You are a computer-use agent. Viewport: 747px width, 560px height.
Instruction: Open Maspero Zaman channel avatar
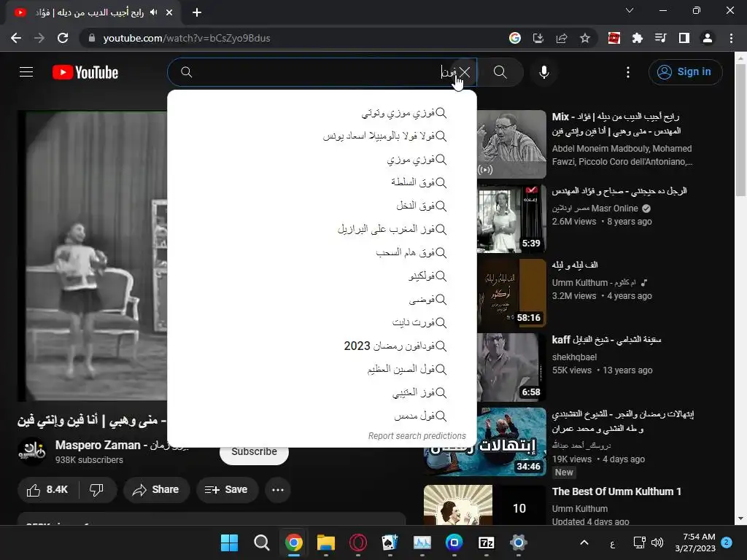click(31, 451)
